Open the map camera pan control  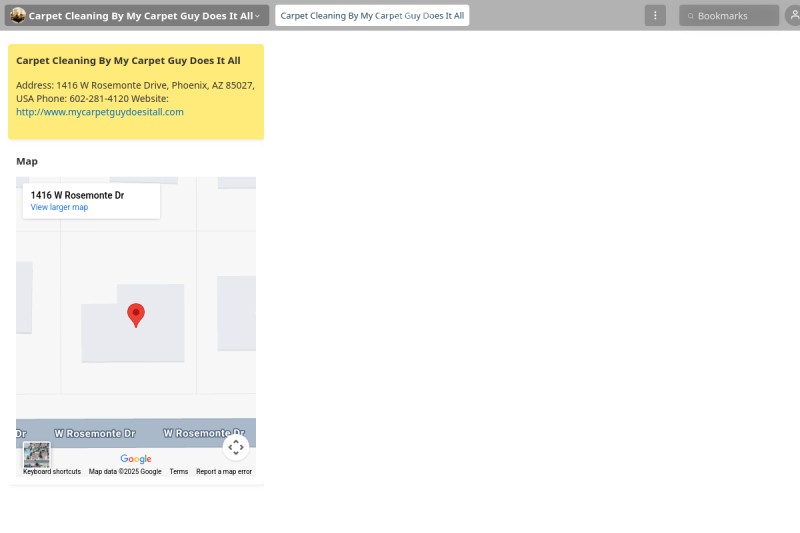pyautogui.click(x=236, y=447)
